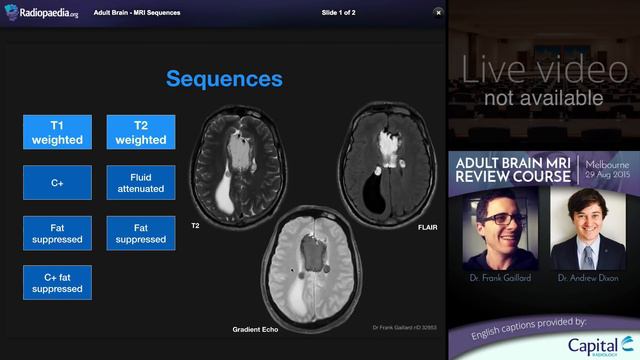Open the Gradient Echo brain MRI image
The height and width of the screenshot is (360, 640).
pyautogui.click(x=312, y=268)
